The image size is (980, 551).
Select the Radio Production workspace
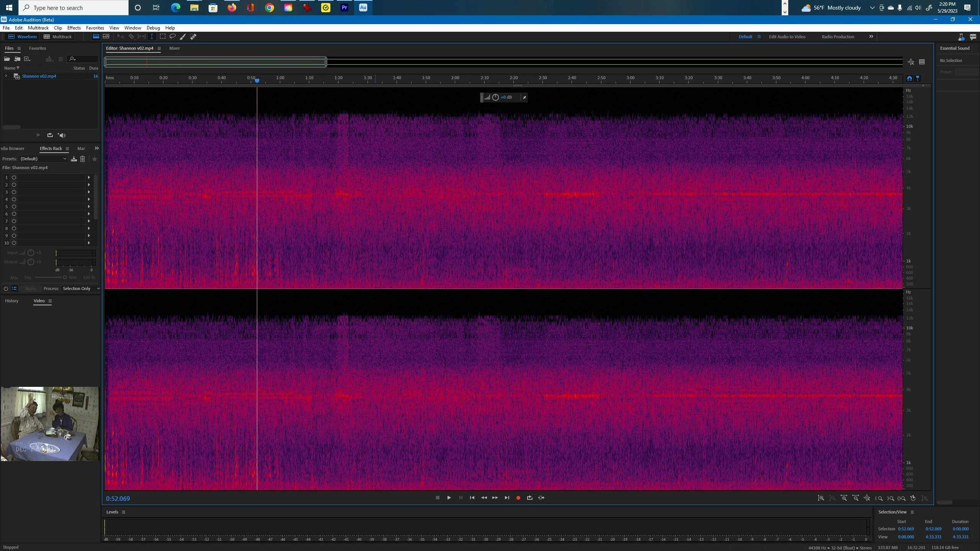(838, 37)
